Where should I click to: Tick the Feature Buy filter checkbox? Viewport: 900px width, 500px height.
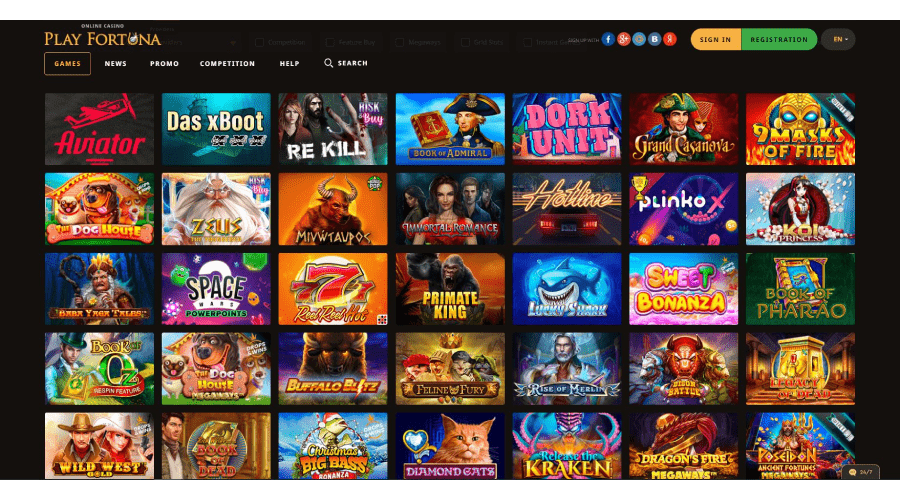[330, 42]
